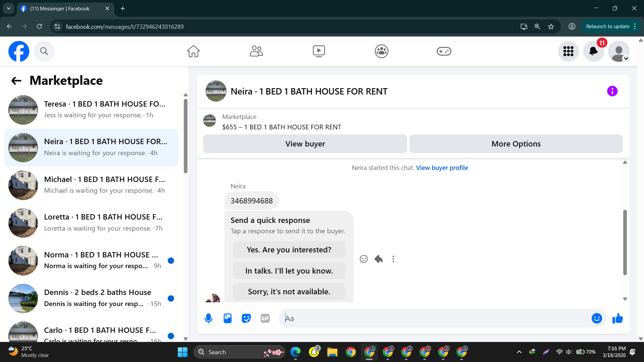Reply to message arrow icon
The image size is (644, 362).
pos(379,259)
